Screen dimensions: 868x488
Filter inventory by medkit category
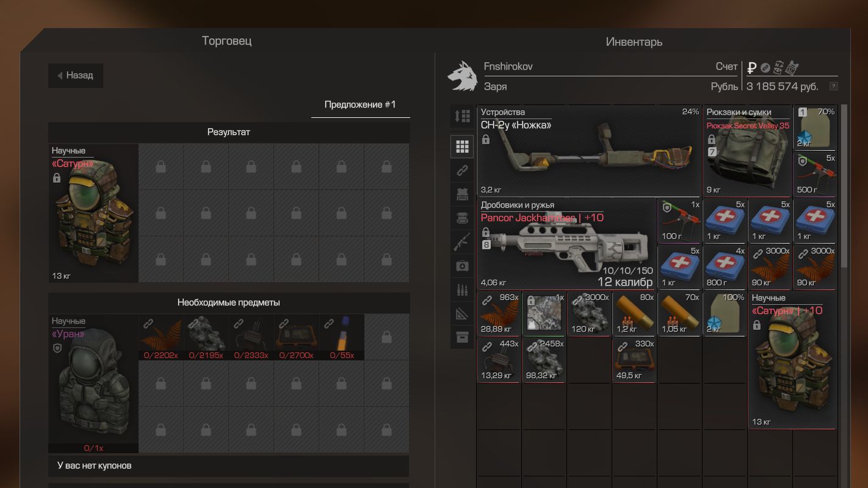click(x=462, y=266)
